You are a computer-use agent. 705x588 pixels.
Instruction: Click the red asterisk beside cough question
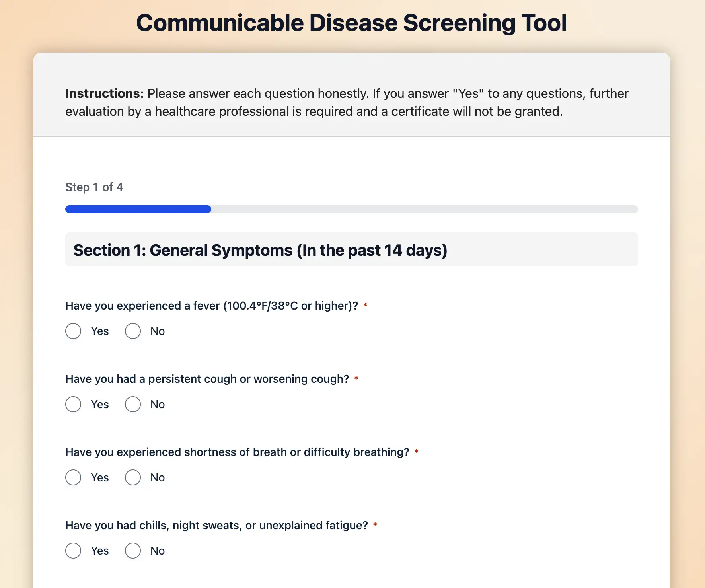tap(356, 378)
